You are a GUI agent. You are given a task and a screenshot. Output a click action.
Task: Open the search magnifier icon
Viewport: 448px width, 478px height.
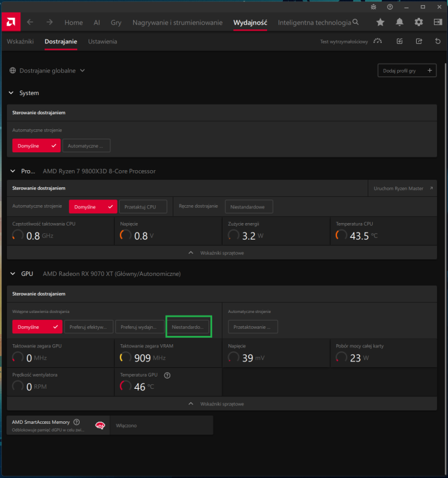pyautogui.click(x=356, y=22)
